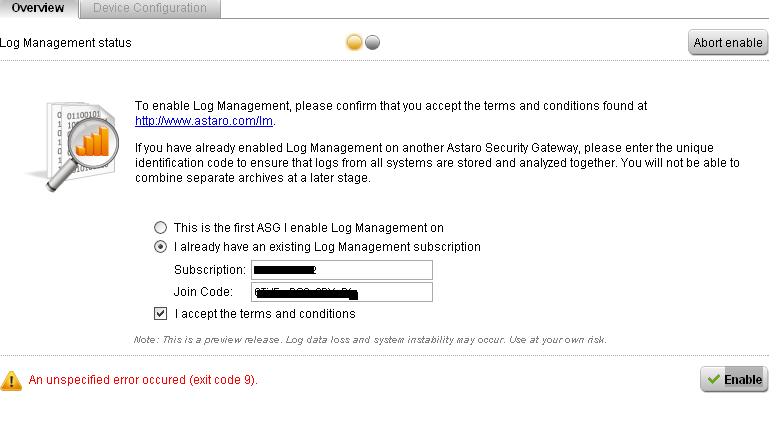778x427 pixels.
Task: Click the Join Code field label
Action: [x=203, y=292]
